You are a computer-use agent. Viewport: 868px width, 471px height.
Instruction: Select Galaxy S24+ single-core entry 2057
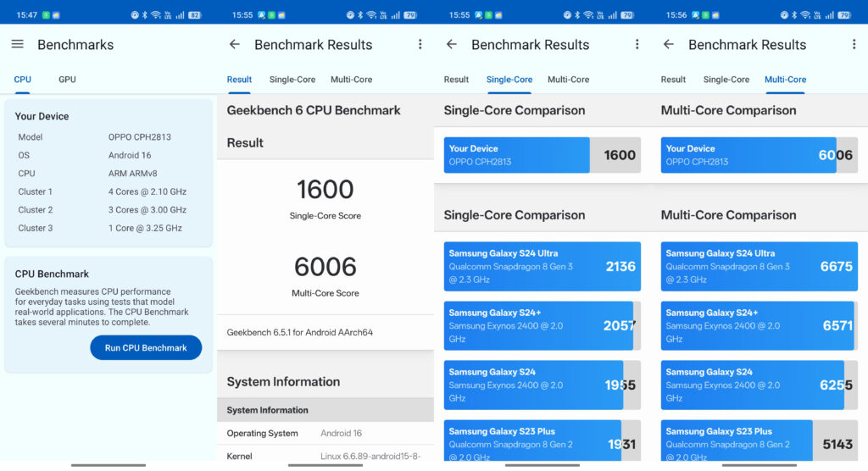542,325
